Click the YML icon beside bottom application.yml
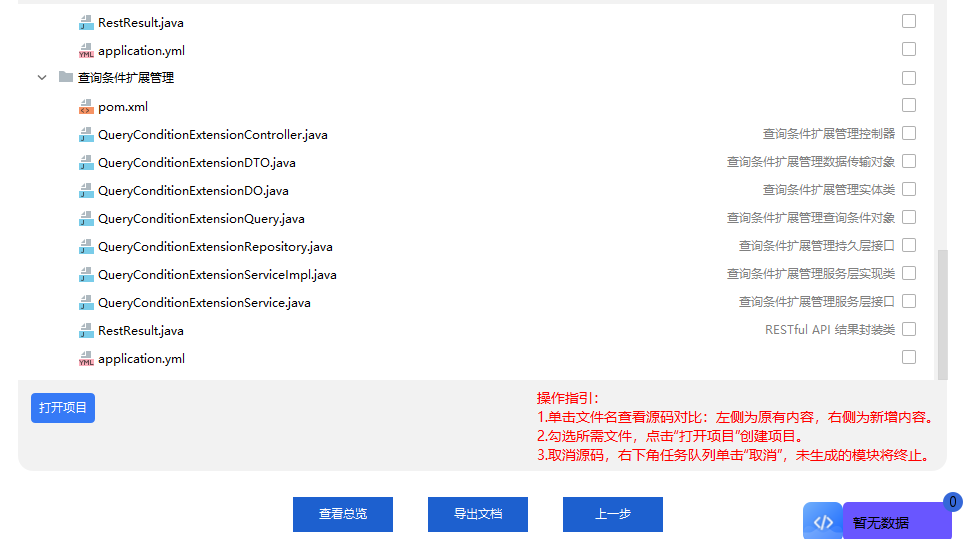This screenshot has height=539, width=969. click(86, 359)
